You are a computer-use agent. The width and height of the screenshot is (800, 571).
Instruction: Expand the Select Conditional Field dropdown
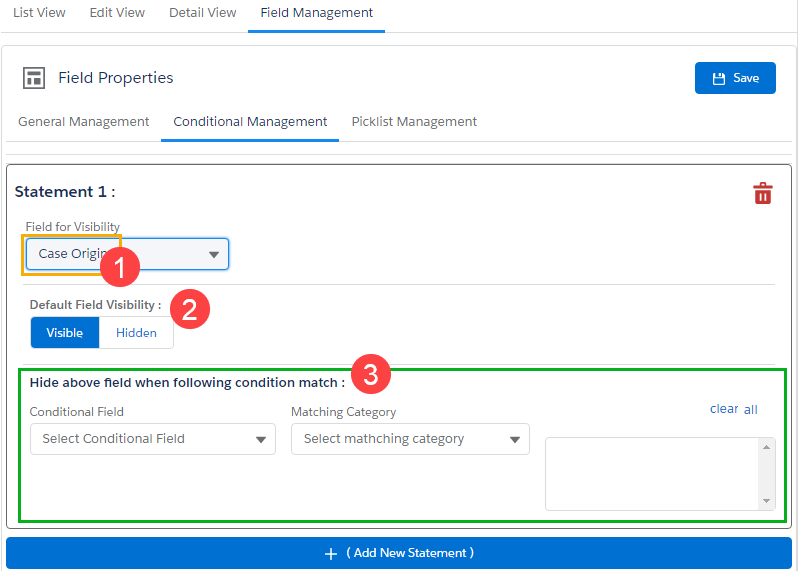tap(152, 439)
